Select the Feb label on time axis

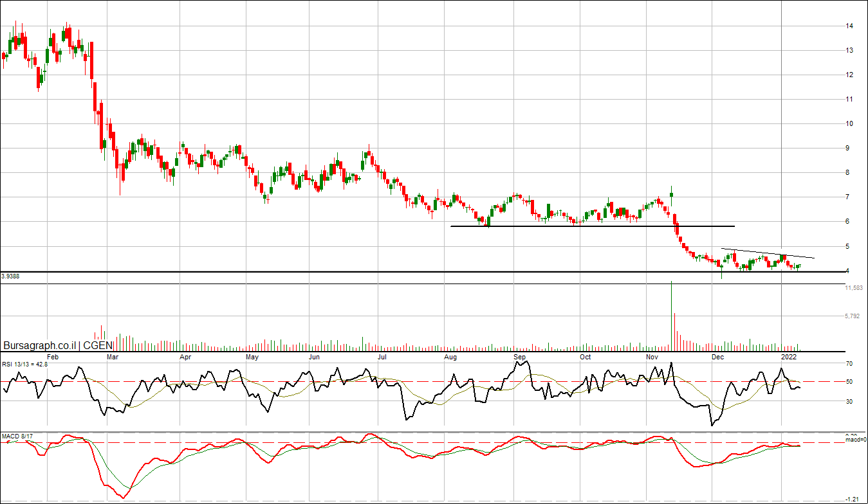point(53,356)
